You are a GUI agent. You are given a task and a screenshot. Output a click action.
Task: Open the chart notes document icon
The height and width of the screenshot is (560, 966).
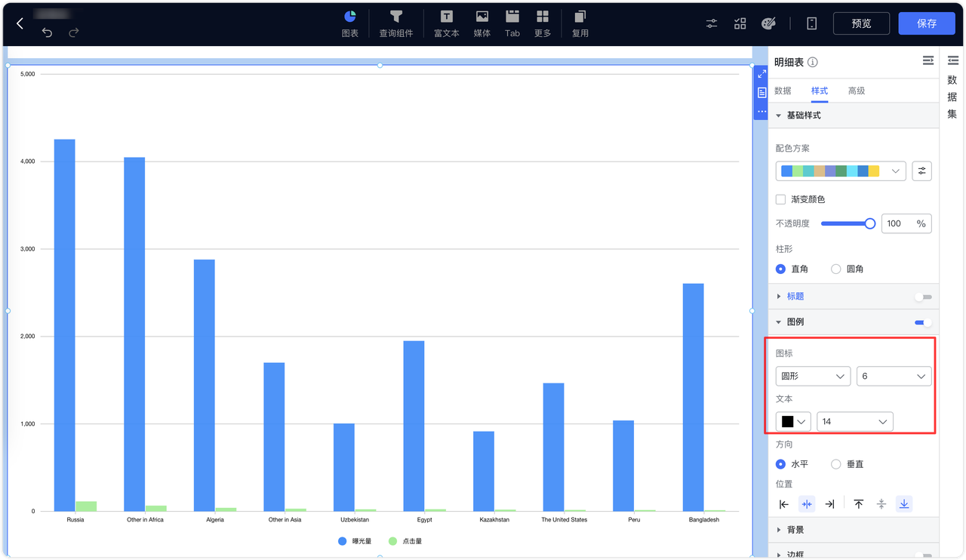[761, 93]
